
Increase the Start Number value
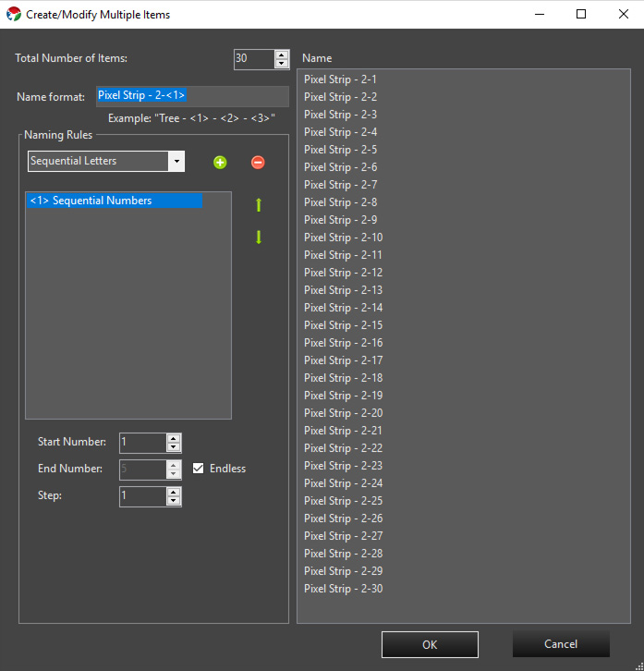(174, 439)
